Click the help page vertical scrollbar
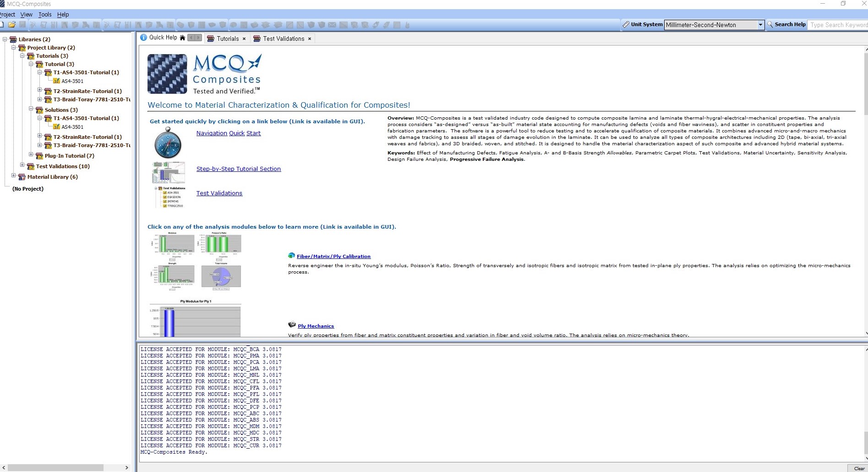 pos(866,83)
